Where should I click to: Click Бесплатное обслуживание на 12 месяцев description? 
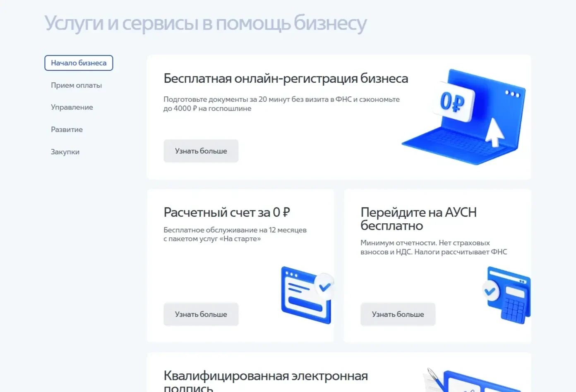point(235,234)
